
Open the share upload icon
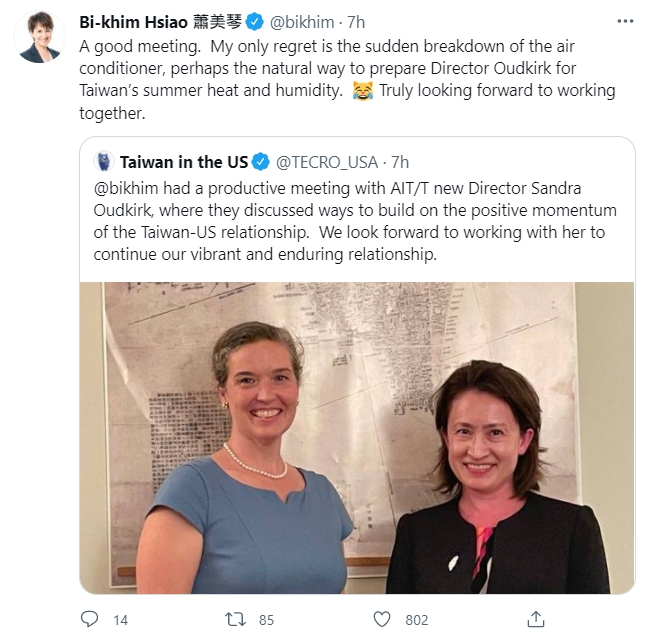coord(536,619)
